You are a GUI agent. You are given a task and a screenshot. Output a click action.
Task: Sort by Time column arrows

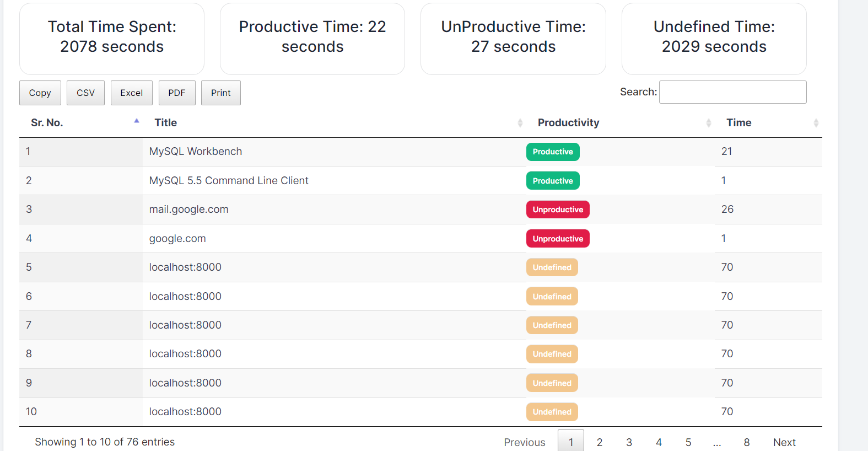(816, 123)
